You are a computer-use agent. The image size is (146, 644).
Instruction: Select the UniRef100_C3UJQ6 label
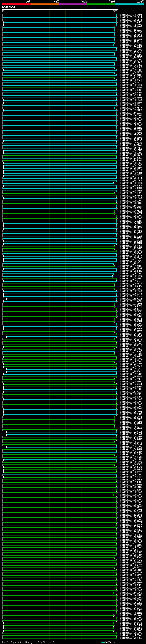[131, 620]
